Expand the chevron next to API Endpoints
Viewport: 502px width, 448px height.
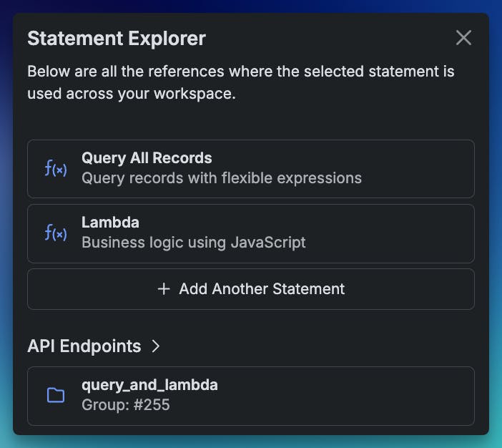click(156, 346)
